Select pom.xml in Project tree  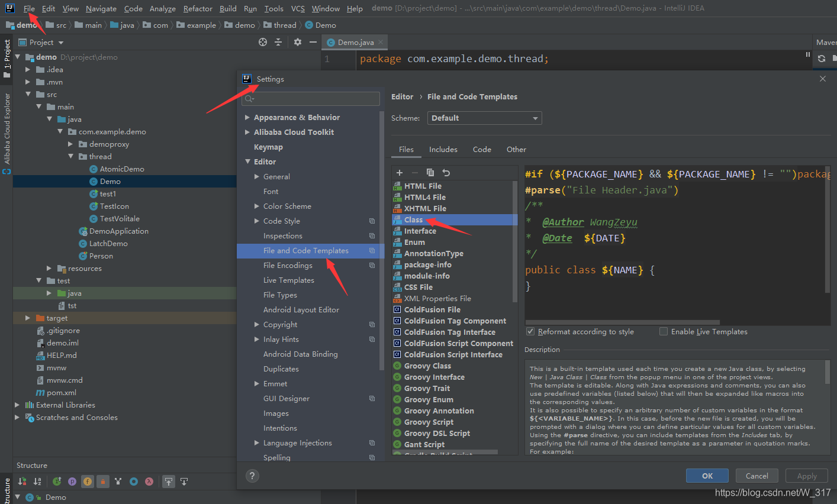[x=62, y=393]
